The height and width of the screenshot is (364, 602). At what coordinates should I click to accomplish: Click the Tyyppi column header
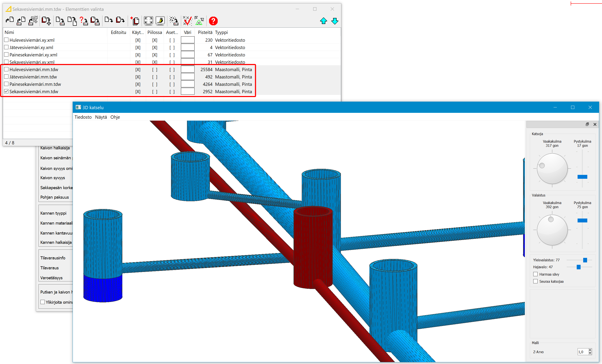click(221, 32)
